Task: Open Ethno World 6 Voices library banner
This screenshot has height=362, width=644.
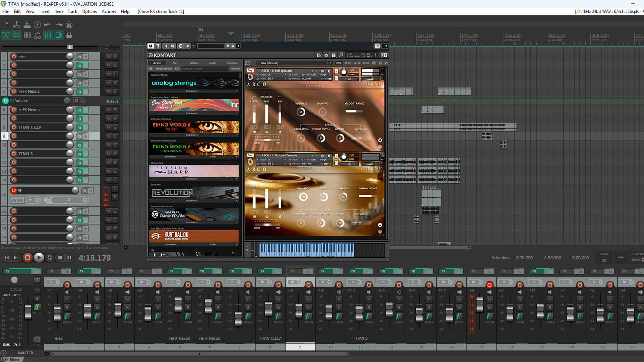Action: coord(195,126)
